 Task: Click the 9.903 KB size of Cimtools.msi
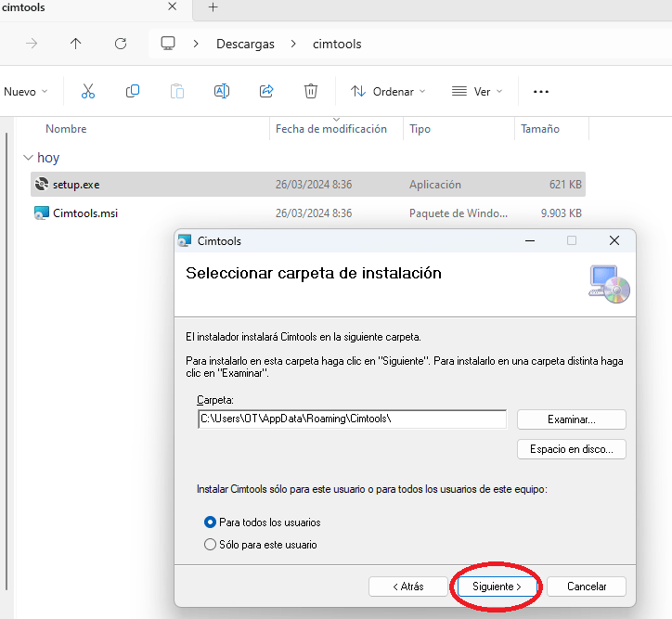[561, 213]
